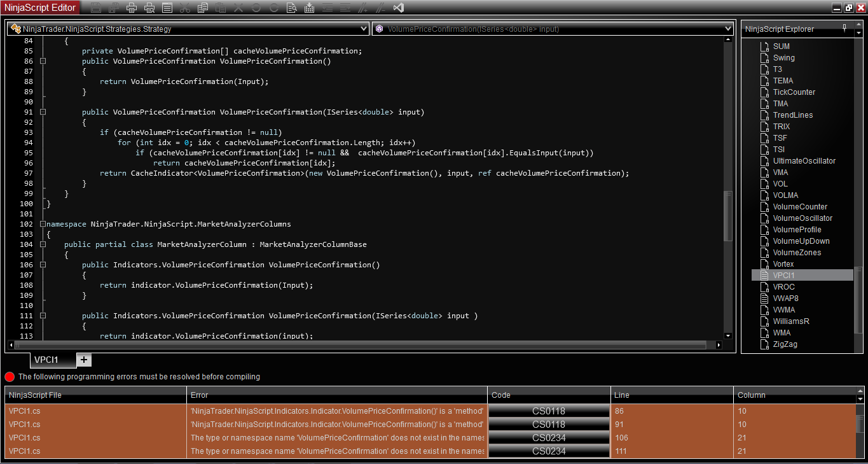868x464 pixels.
Task: Collapse the method at line 91
Action: coord(43,112)
